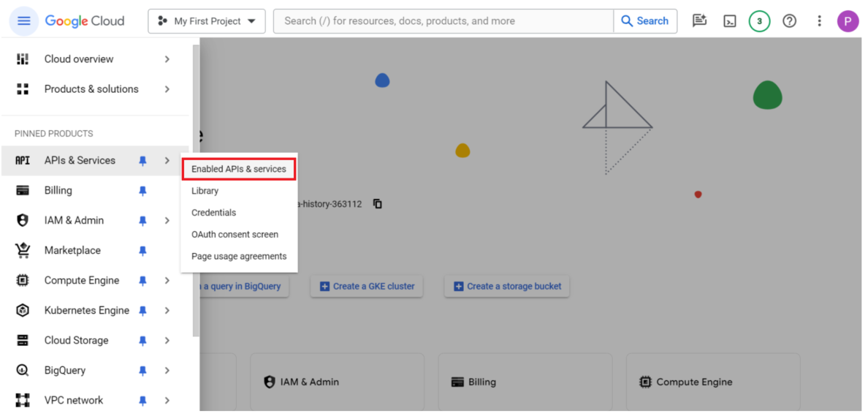The width and height of the screenshot is (868, 419).
Task: Click the BigQuery magnifier icon
Action: point(22,370)
